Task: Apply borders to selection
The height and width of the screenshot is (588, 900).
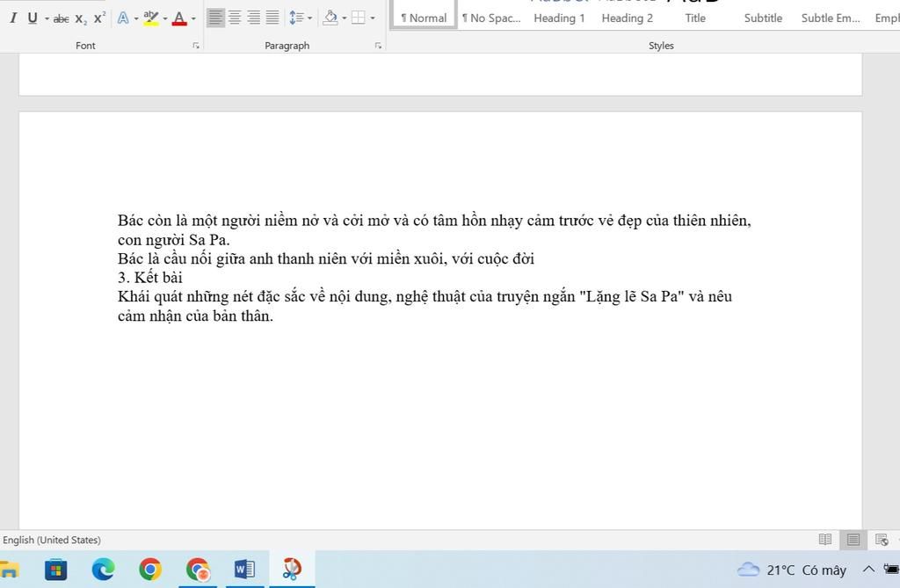Action: click(x=359, y=18)
